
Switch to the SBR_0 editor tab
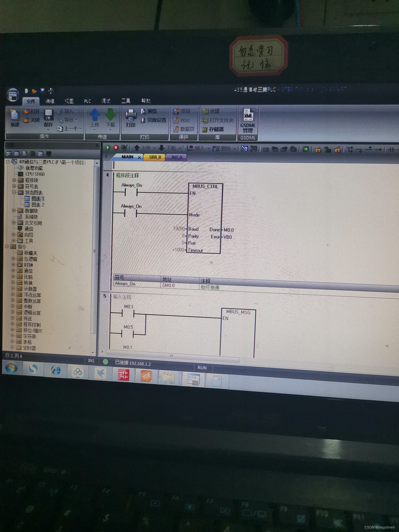(x=155, y=157)
